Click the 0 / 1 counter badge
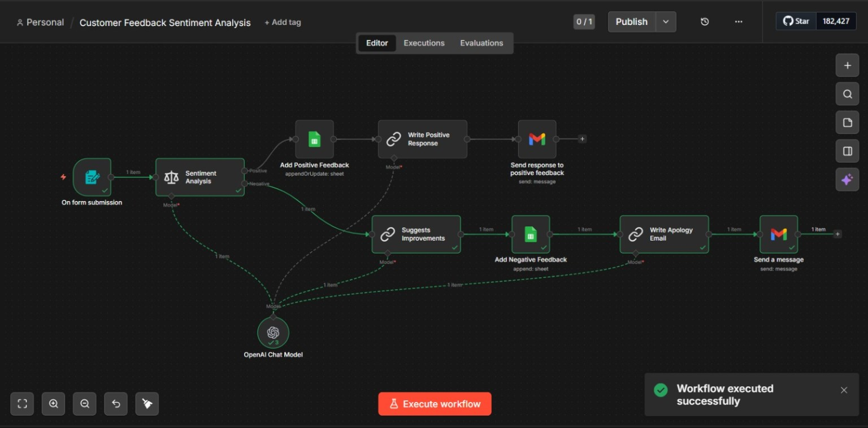 pos(584,22)
